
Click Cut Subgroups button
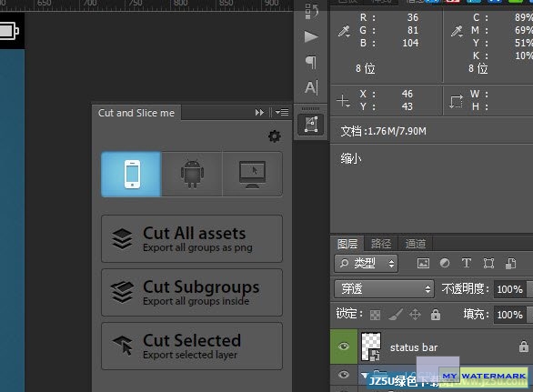pos(192,292)
